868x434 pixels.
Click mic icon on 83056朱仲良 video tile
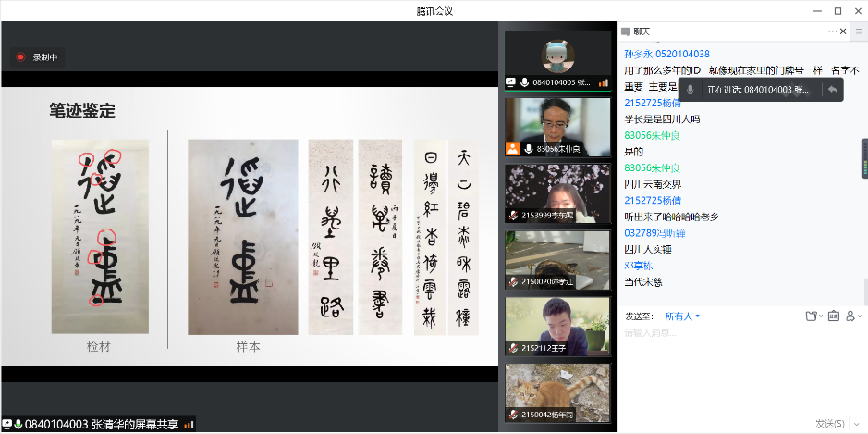tap(529, 148)
